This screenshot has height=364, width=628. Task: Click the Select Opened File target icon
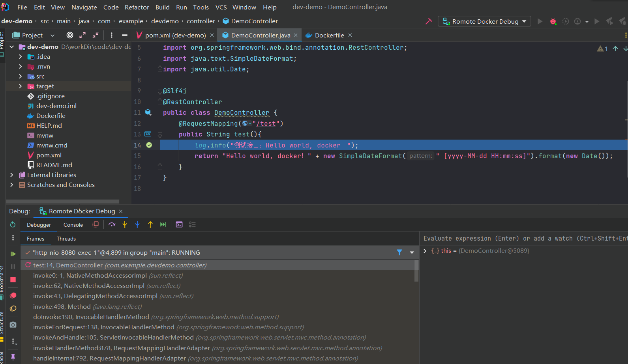tap(70, 35)
